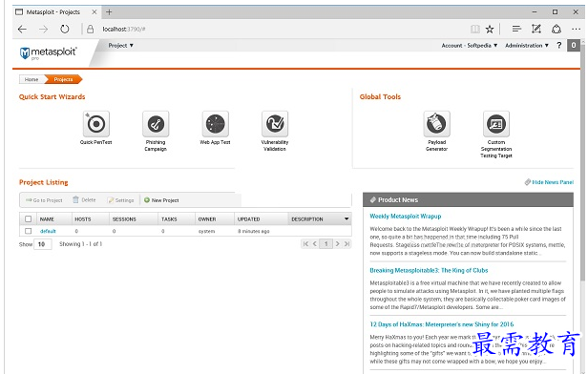Open Breaking Metasploitable3: The King of Clubs

(429, 270)
